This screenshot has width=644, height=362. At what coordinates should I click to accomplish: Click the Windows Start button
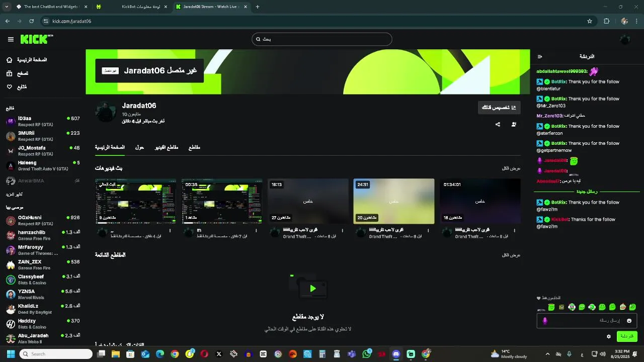[x=10, y=354]
